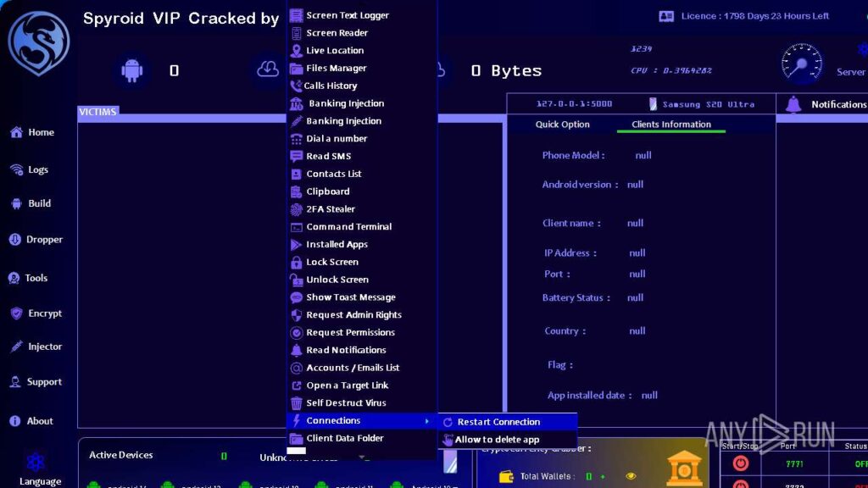Viewport: 868px width, 488px height.
Task: Choose Show Toast Message from the menu
Action: (362, 297)
